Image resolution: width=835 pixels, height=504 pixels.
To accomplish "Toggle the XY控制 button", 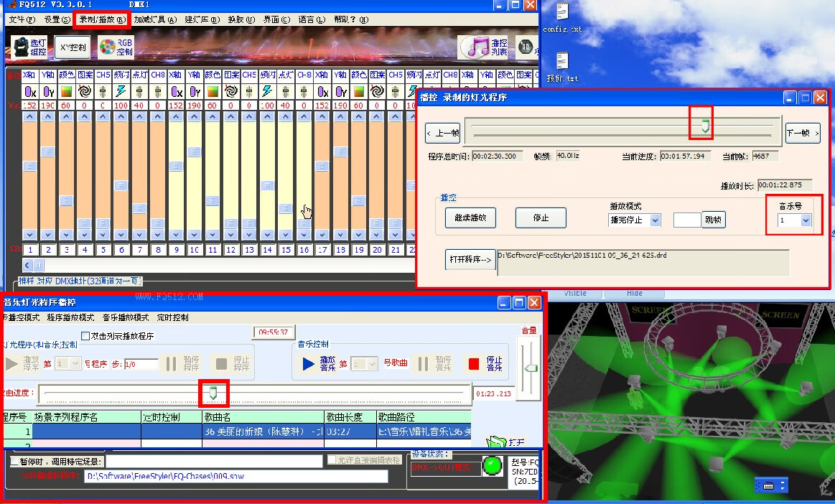I will point(73,47).
